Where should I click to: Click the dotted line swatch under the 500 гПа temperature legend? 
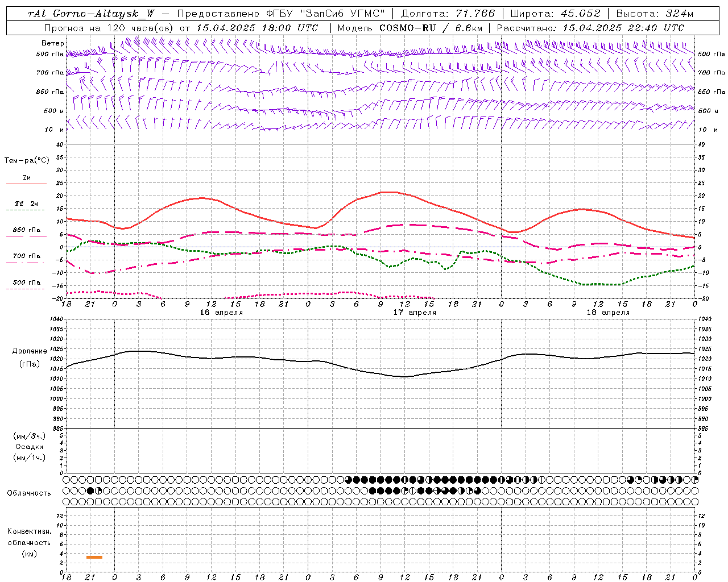(x=26, y=289)
